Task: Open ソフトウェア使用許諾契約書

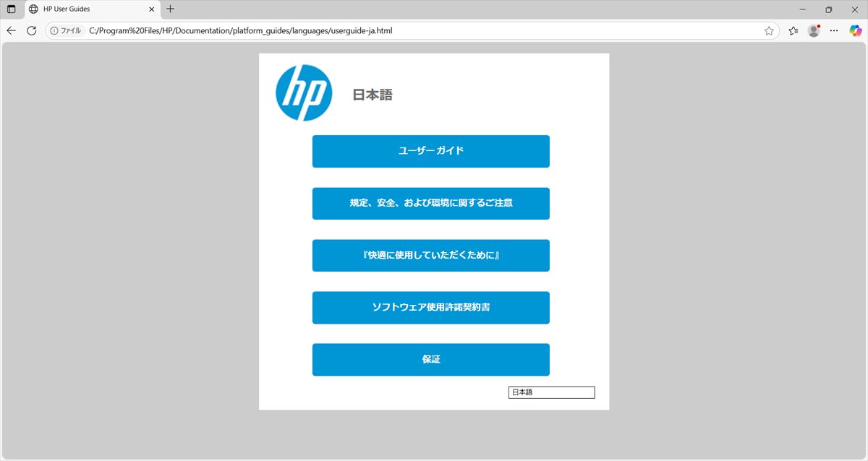Action: click(x=431, y=308)
